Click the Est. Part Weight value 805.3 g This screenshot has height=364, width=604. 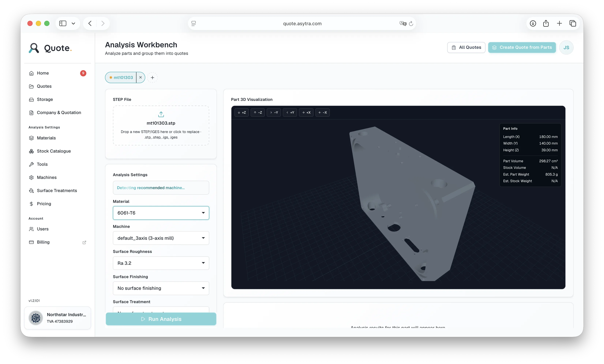coord(552,174)
